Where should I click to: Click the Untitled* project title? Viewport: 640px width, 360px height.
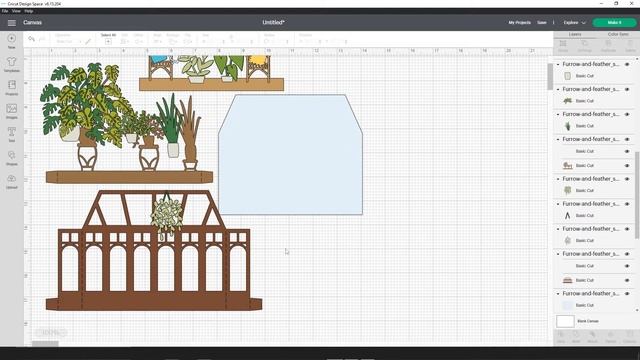273,22
